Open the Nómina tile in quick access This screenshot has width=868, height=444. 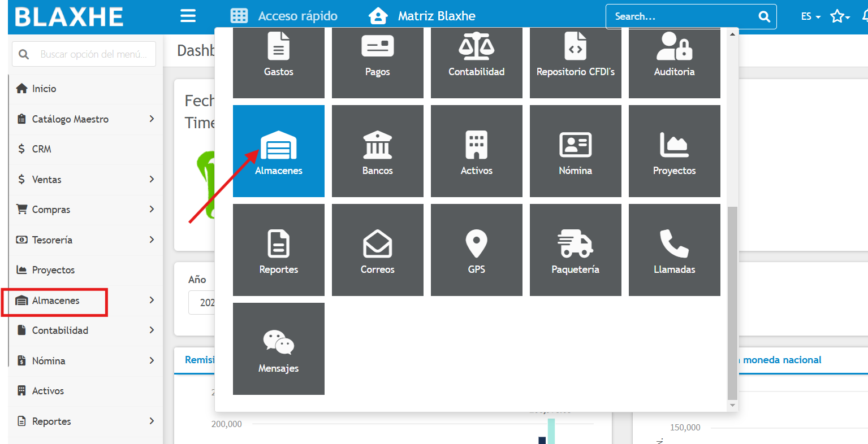(x=576, y=151)
